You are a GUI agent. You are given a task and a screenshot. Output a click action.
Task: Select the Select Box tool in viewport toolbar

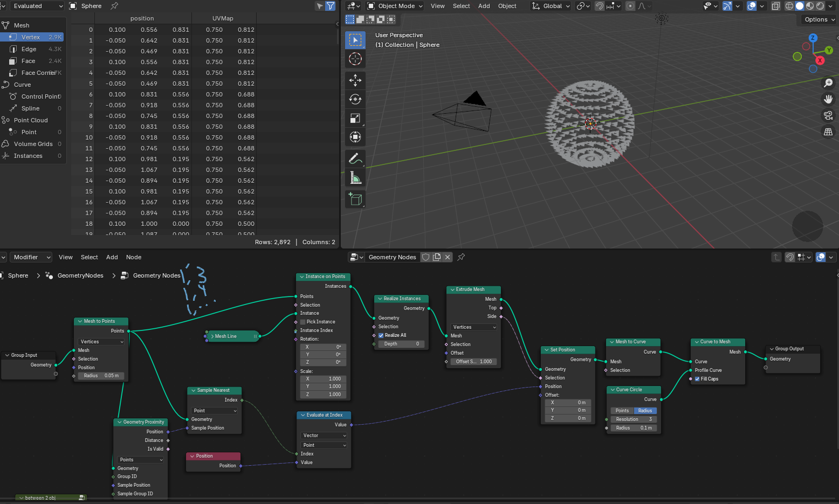tap(355, 40)
